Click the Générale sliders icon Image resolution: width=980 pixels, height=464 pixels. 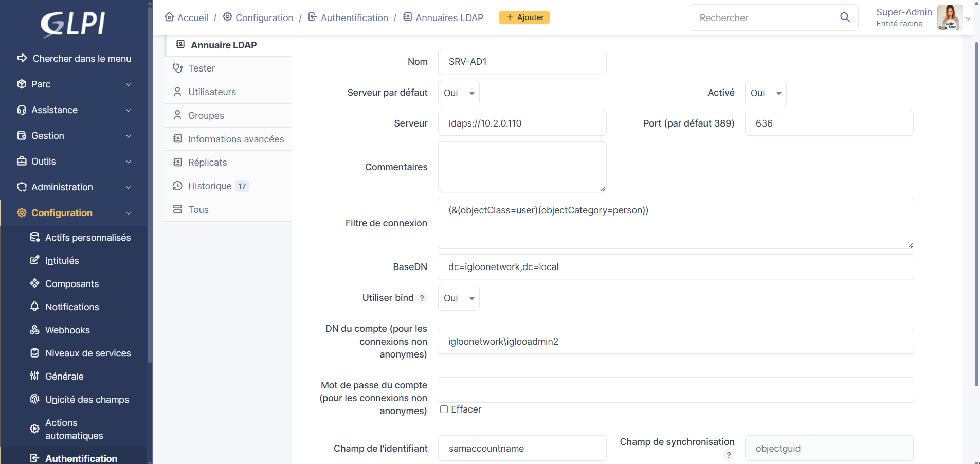click(x=34, y=376)
